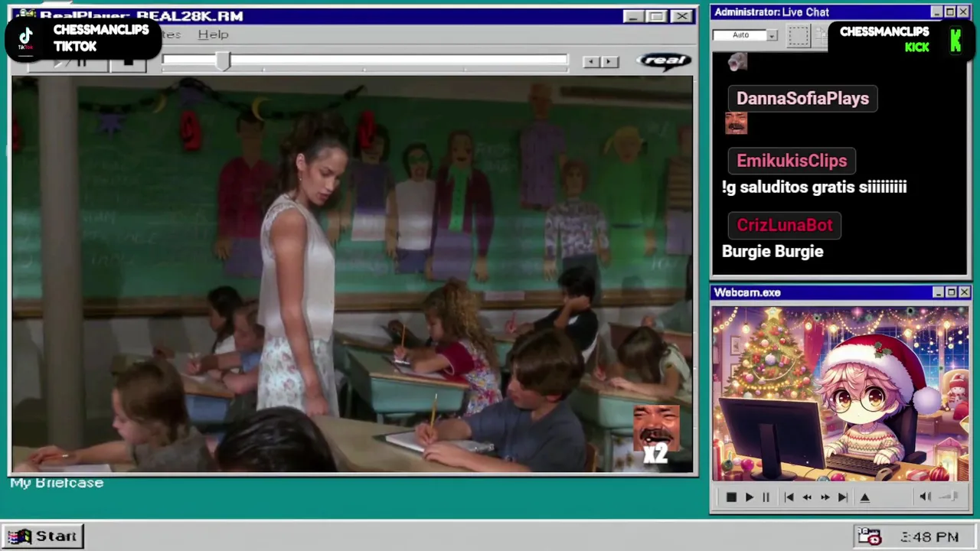Mute the Webcam.exe speaker icon
The height and width of the screenshot is (551, 980).
coord(925,497)
